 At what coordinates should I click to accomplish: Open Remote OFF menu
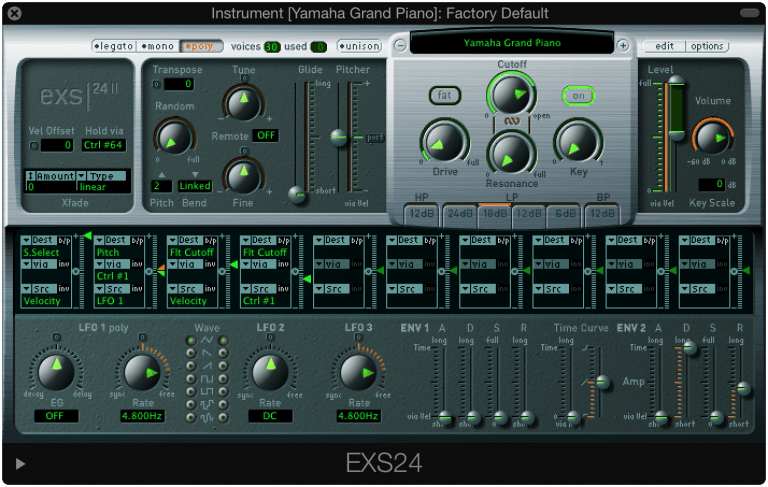(x=266, y=135)
